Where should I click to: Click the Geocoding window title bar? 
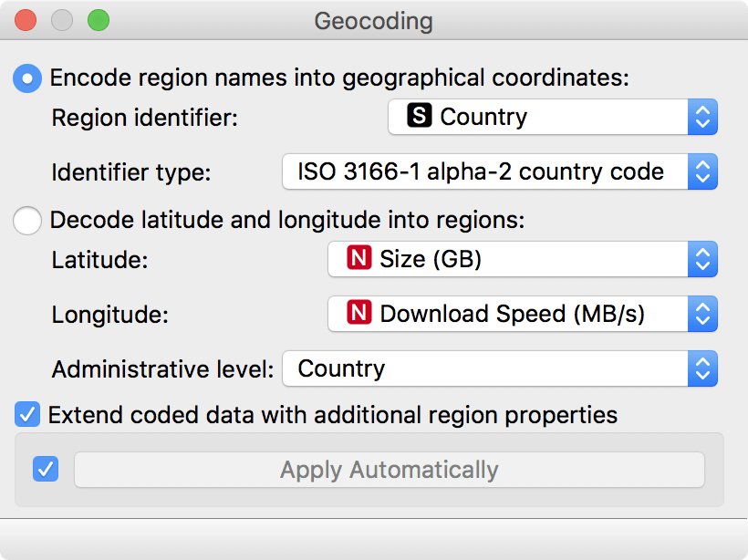tap(373, 21)
